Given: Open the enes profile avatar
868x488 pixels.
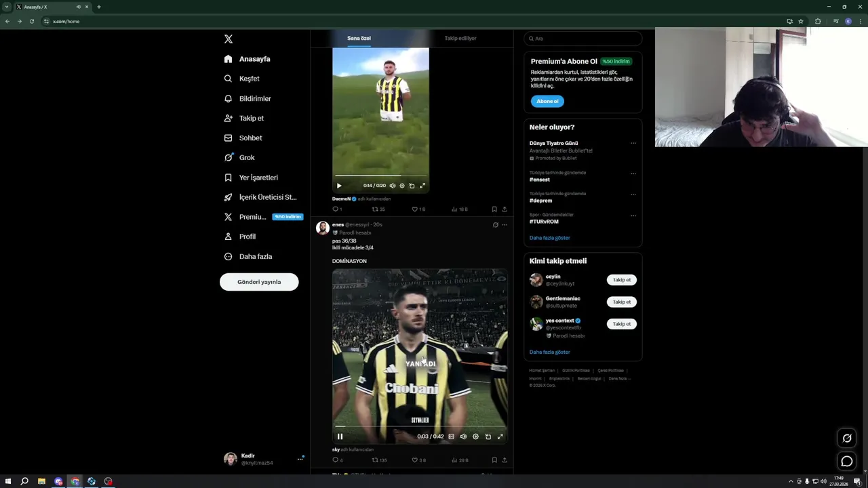Looking at the screenshot, I should [x=323, y=228].
